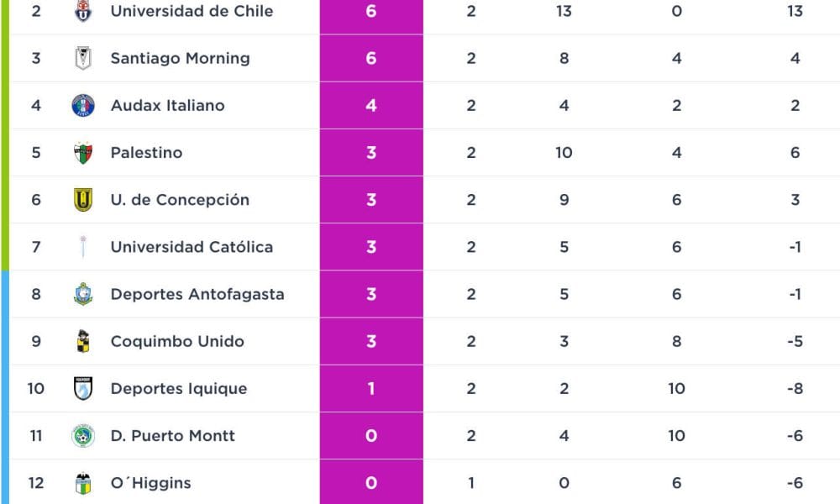
Task: Click the Audax Italiano round logo
Action: pos(83,106)
